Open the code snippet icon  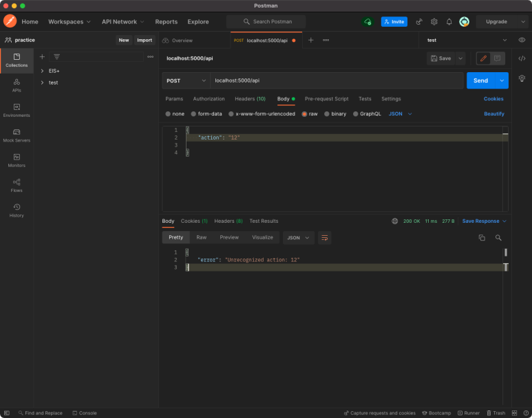coord(522,58)
